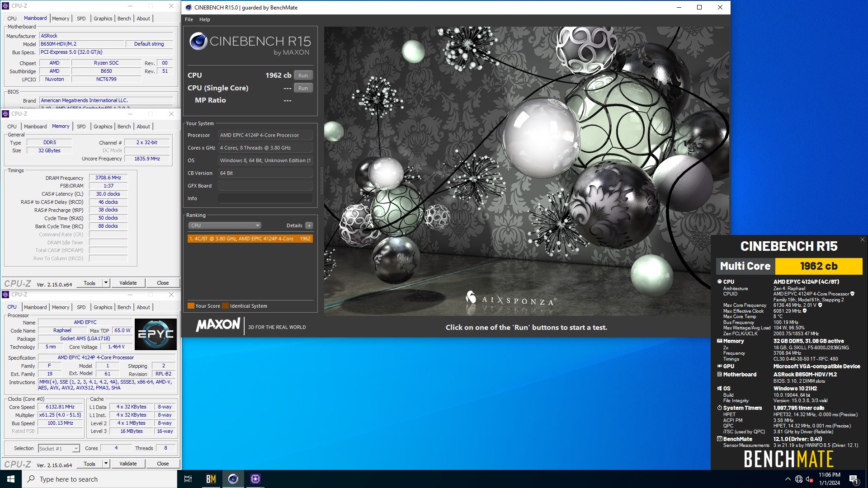Click the BENCHMATE logo in overlay
The image size is (868, 488).
pyautogui.click(x=788, y=459)
